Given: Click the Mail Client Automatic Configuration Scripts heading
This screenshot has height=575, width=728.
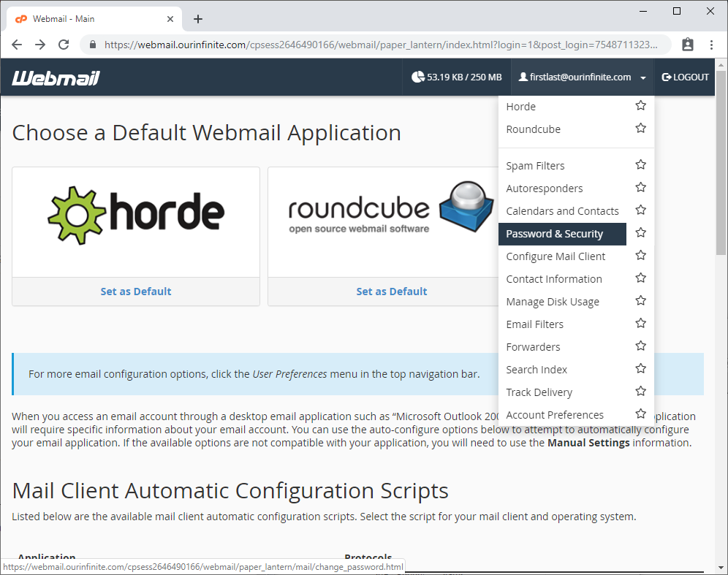Looking at the screenshot, I should pos(230,491).
